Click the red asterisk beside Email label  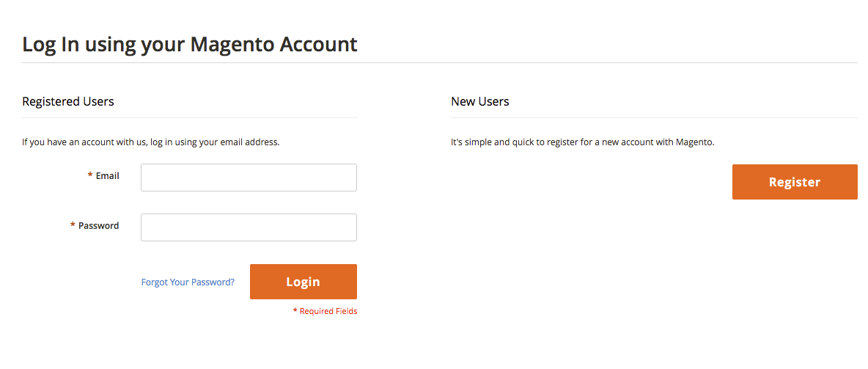90,176
